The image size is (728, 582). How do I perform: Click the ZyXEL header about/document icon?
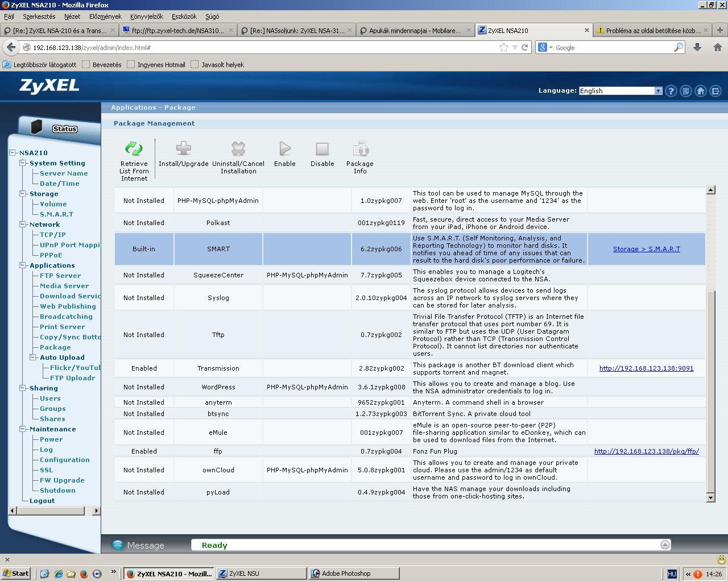[686, 91]
